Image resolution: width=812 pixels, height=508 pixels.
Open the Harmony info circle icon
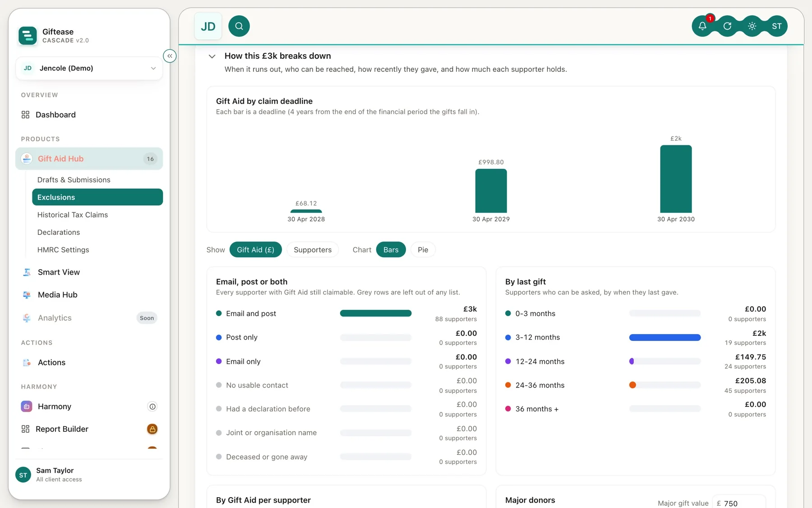(152, 406)
